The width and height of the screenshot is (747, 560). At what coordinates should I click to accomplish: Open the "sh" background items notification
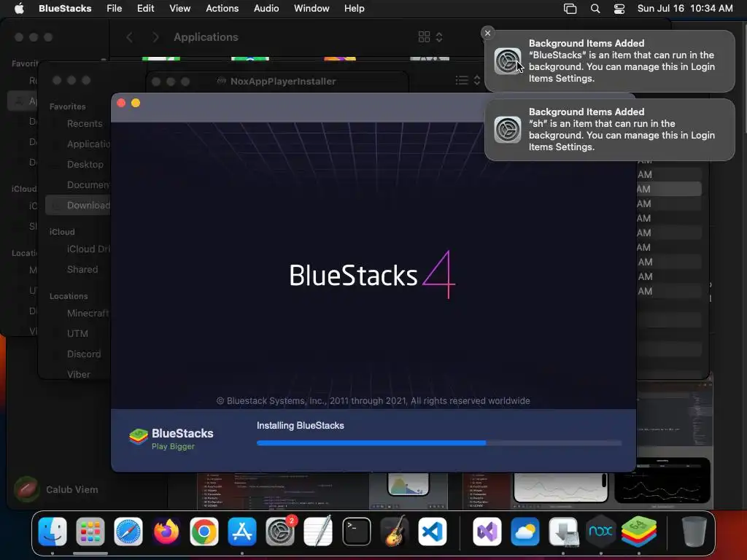[x=610, y=130]
